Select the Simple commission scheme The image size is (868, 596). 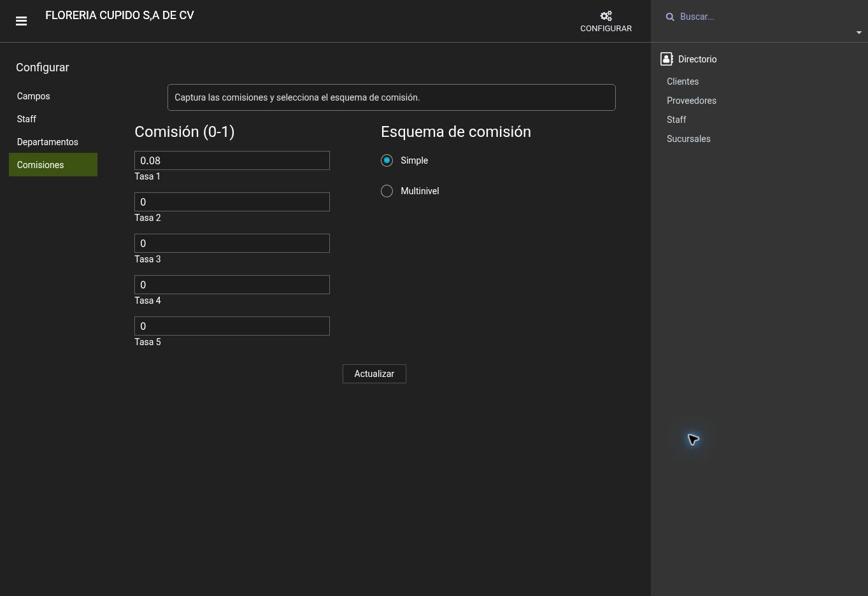click(387, 160)
